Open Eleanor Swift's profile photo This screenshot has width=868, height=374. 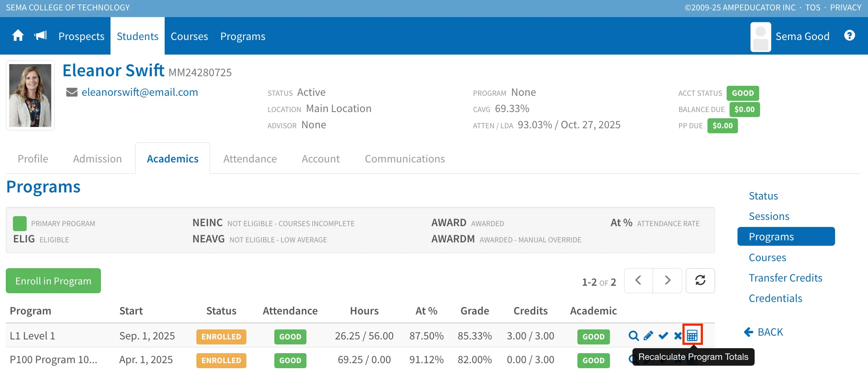[30, 95]
